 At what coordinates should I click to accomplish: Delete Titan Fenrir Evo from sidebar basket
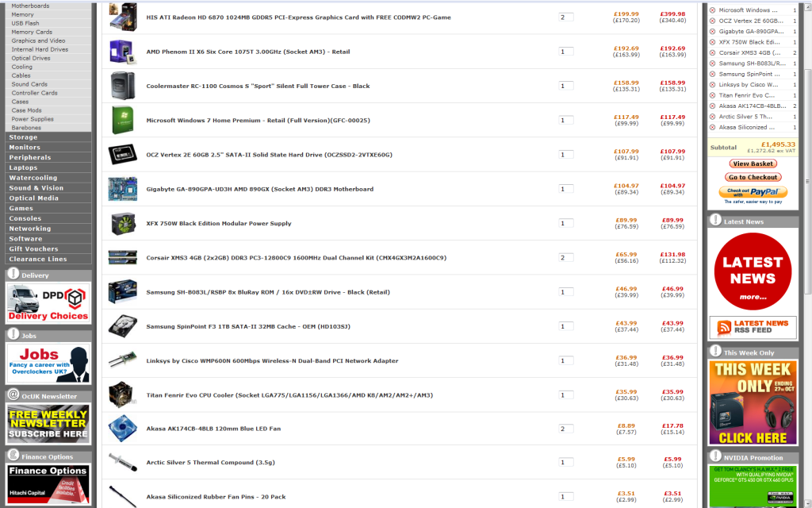click(x=712, y=95)
